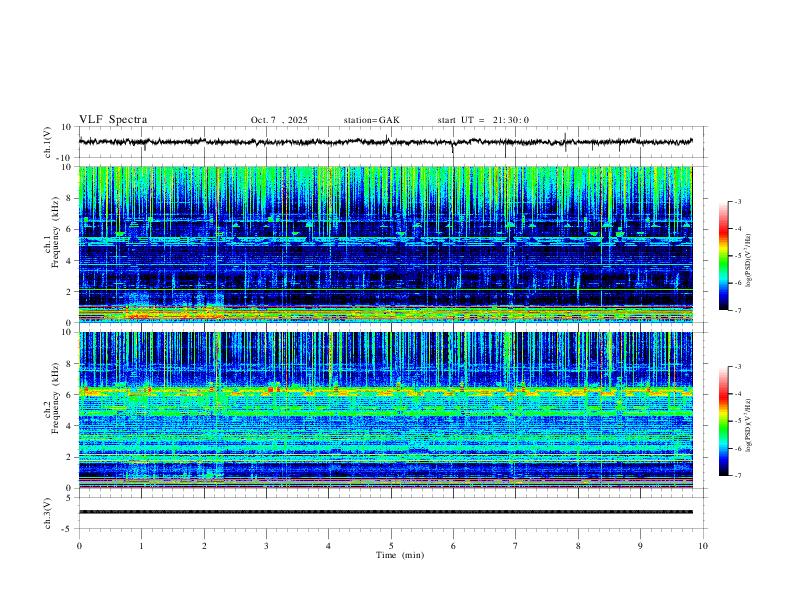The image size is (792, 612).
Task: Click the "-5" tick on ch.2 color bar
Action: click(738, 421)
